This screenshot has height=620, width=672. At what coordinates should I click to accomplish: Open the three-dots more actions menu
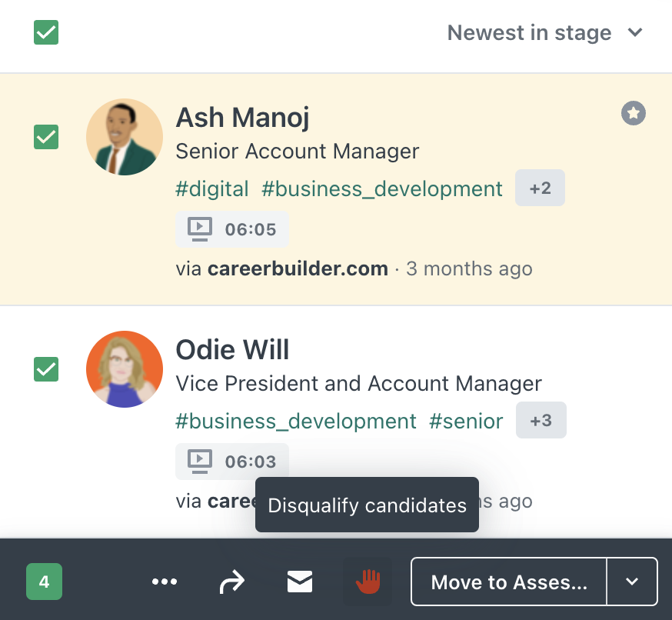pos(165,582)
